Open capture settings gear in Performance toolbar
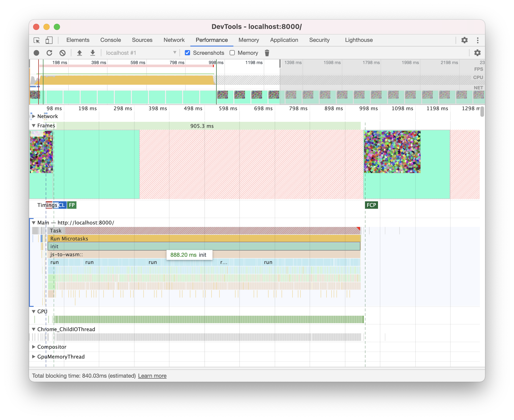 [477, 53]
